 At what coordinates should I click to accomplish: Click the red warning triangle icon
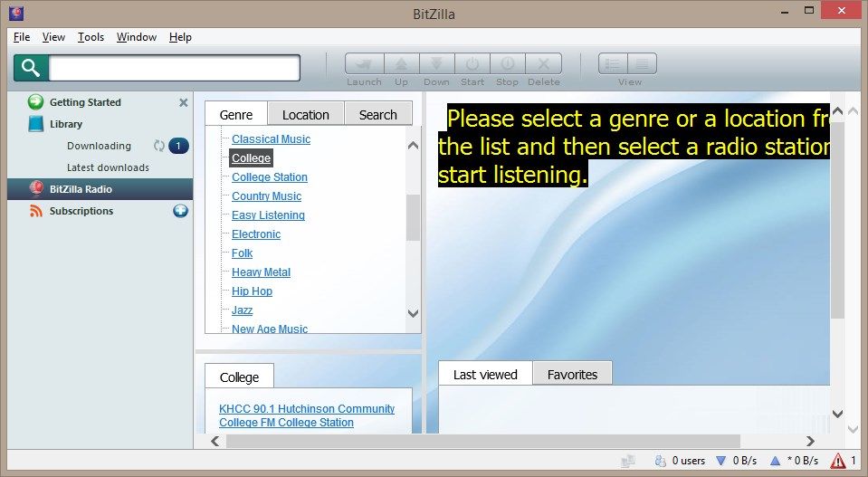coord(837,461)
